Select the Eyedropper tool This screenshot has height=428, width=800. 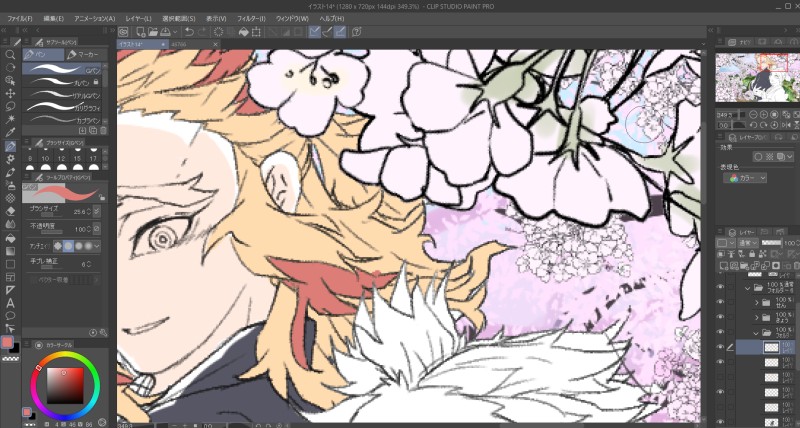tap(10, 133)
